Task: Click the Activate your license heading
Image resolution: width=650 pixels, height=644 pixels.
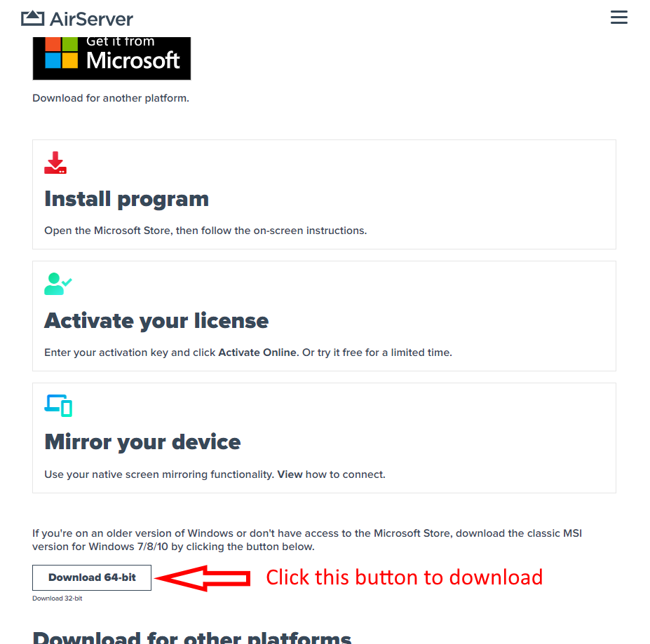Action: click(x=156, y=321)
